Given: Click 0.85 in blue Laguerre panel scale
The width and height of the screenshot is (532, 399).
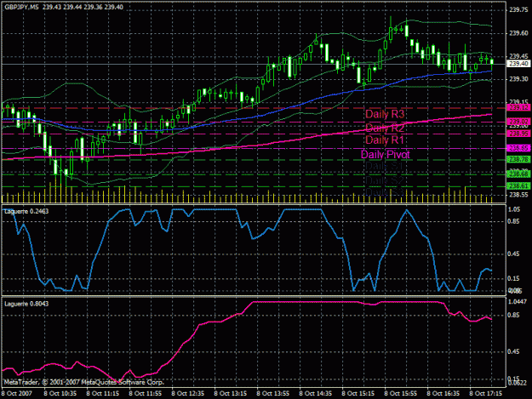Looking at the screenshot, I should tap(514, 222).
